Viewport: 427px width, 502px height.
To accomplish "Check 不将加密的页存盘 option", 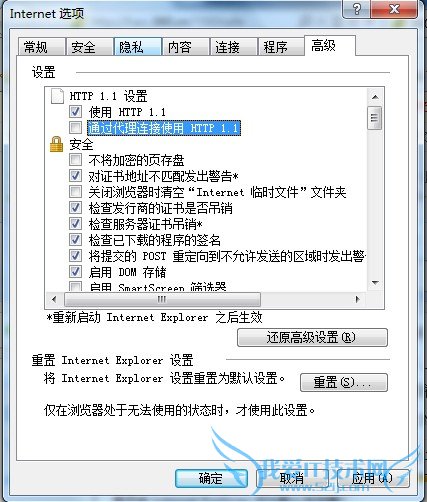I will [75, 160].
